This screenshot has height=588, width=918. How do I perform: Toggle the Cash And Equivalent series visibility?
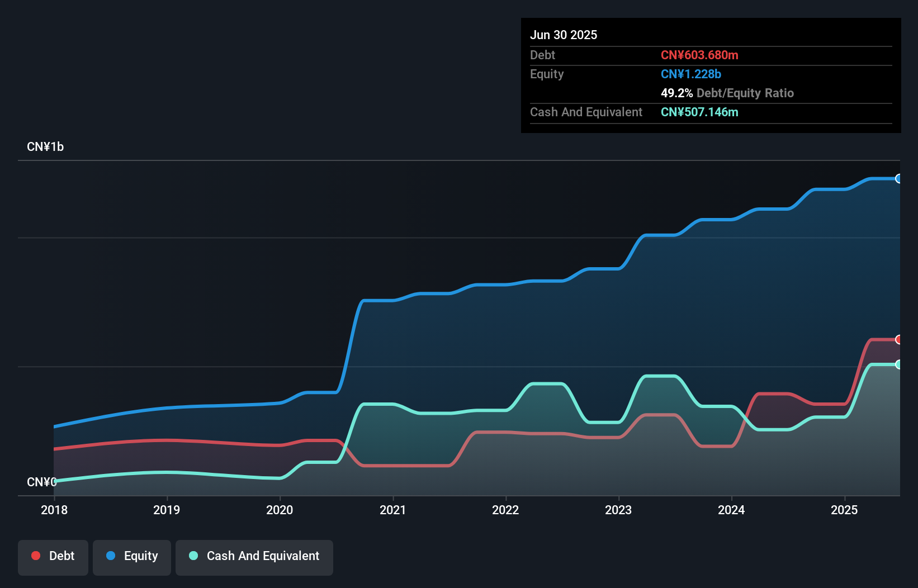tap(254, 556)
